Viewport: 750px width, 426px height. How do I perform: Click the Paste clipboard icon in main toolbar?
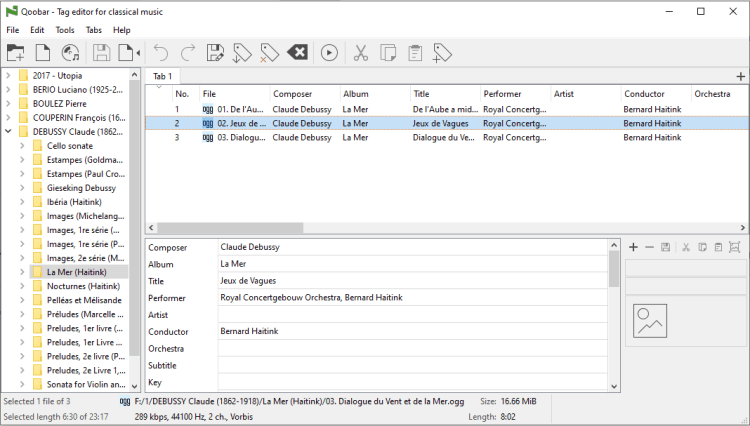[x=415, y=53]
